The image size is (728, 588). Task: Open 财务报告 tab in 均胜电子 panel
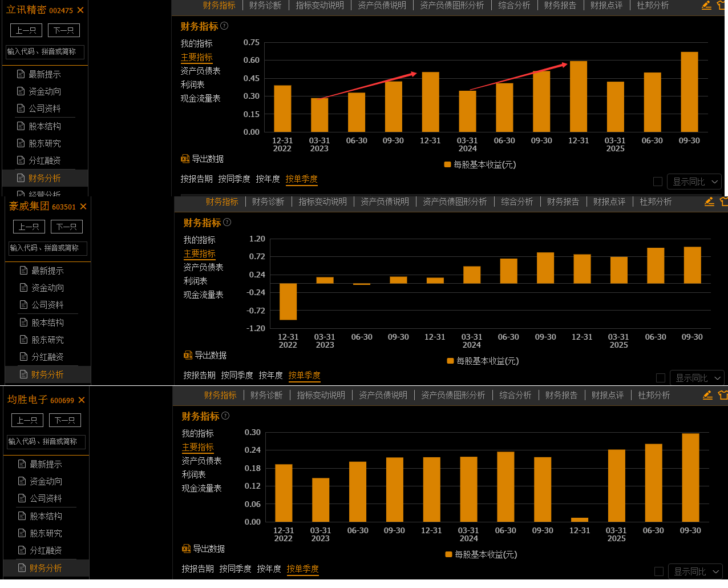point(561,395)
